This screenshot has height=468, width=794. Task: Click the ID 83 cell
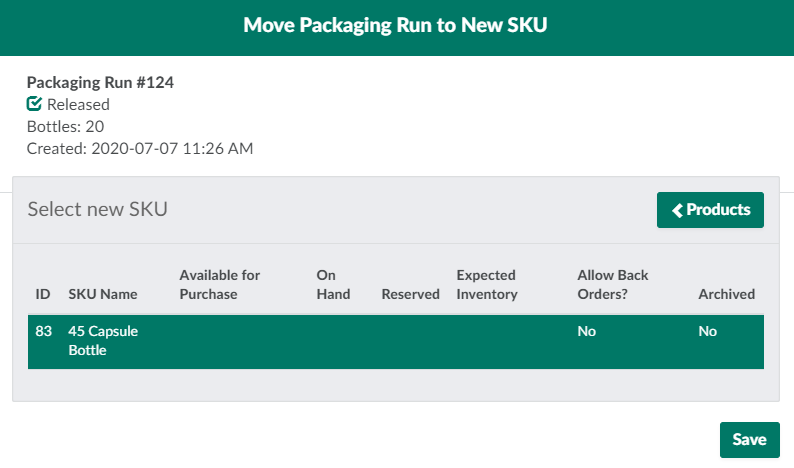pos(43,331)
